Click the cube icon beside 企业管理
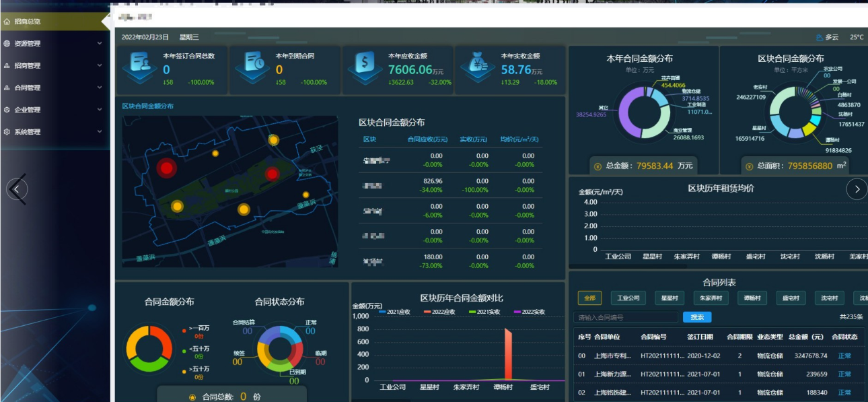 (7, 110)
